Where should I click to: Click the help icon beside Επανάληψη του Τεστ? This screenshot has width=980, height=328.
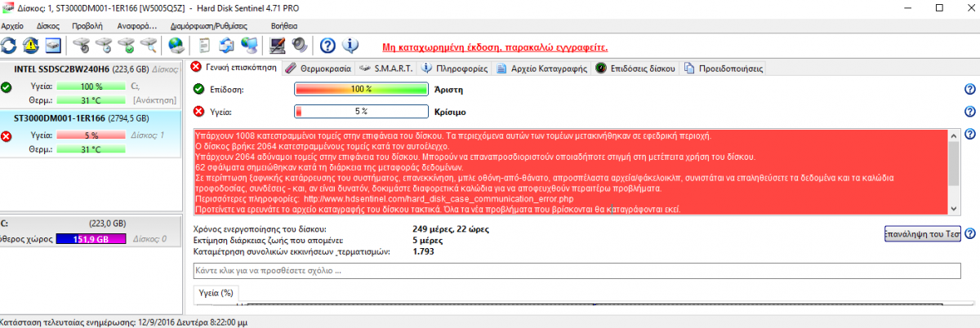[970, 233]
